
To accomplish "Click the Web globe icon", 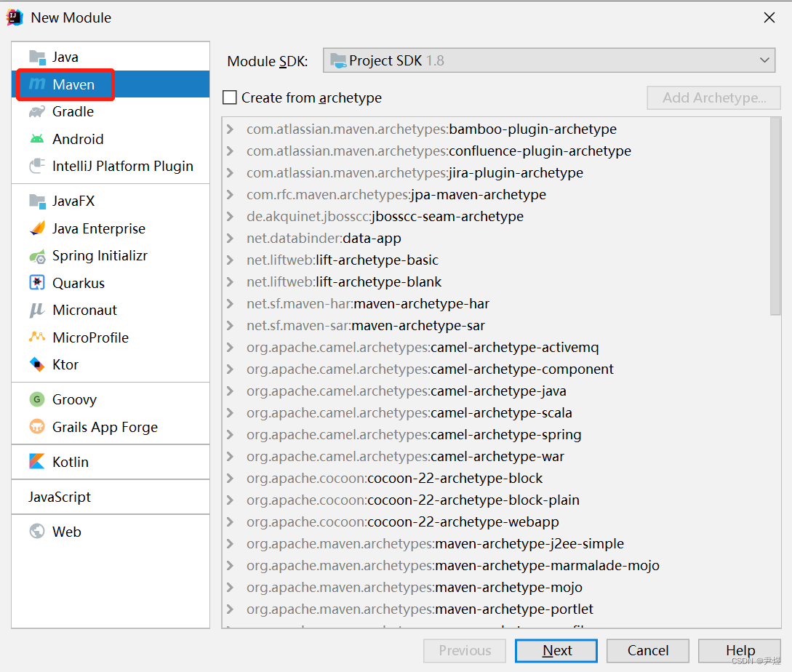I will pyautogui.click(x=37, y=531).
